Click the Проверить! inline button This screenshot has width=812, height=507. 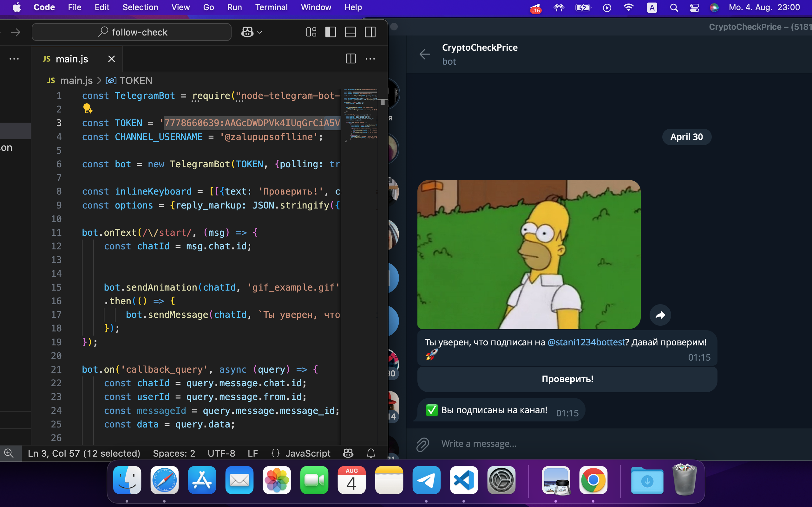tap(567, 379)
